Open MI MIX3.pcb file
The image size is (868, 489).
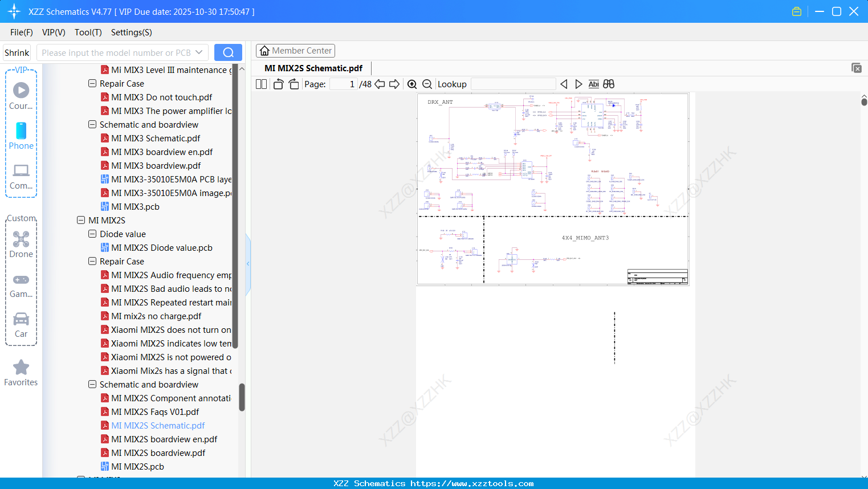[x=135, y=206]
